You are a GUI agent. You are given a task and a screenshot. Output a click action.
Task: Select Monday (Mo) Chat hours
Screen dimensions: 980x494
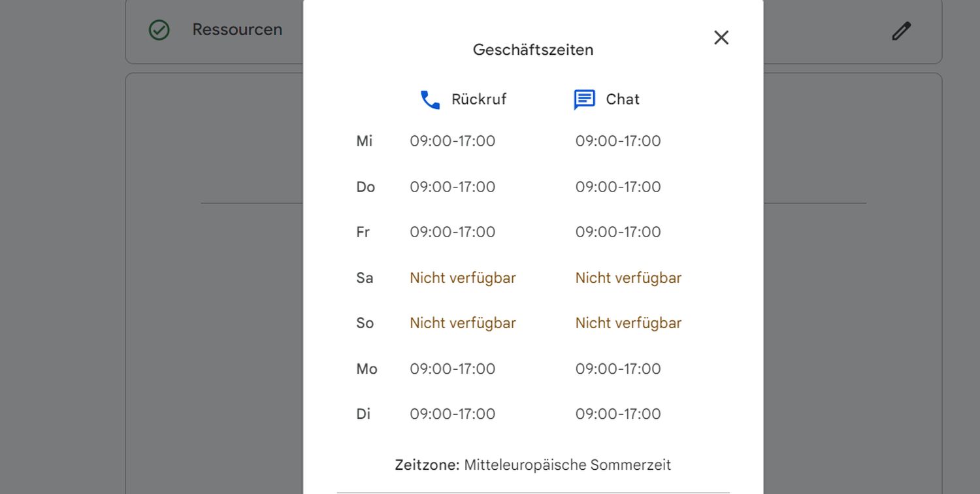pyautogui.click(x=618, y=369)
